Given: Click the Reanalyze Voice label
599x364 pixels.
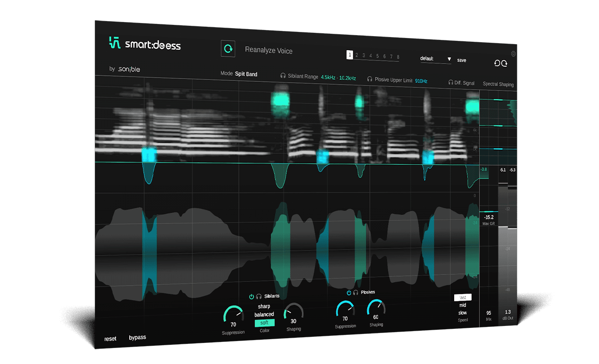Looking at the screenshot, I should [x=269, y=50].
